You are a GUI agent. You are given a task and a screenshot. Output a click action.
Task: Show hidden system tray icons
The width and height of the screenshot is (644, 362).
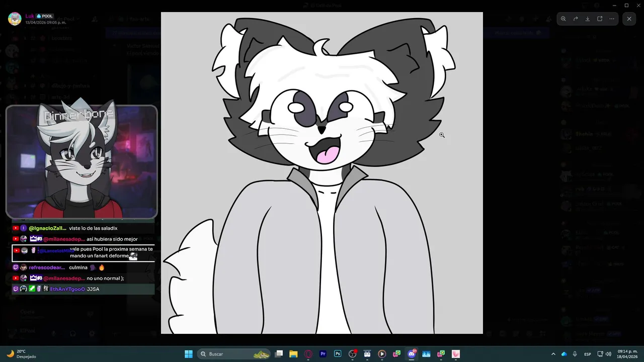(553, 354)
